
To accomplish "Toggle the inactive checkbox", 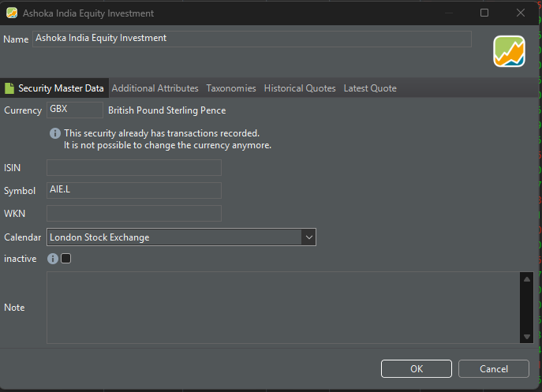I will coord(66,258).
